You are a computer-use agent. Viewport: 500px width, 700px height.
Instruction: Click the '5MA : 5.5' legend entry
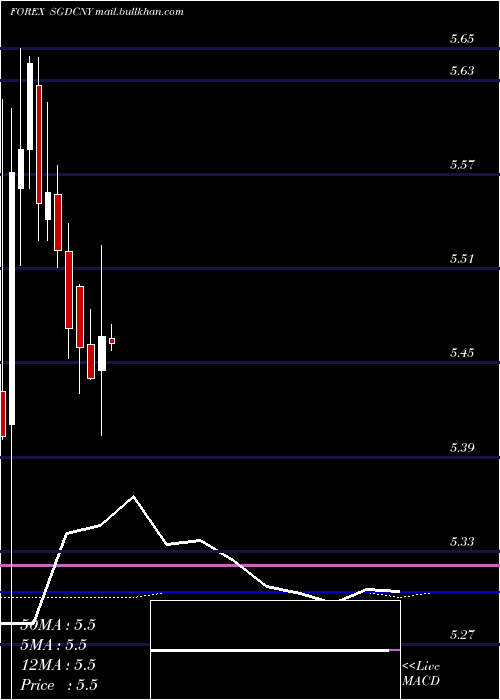tap(54, 645)
